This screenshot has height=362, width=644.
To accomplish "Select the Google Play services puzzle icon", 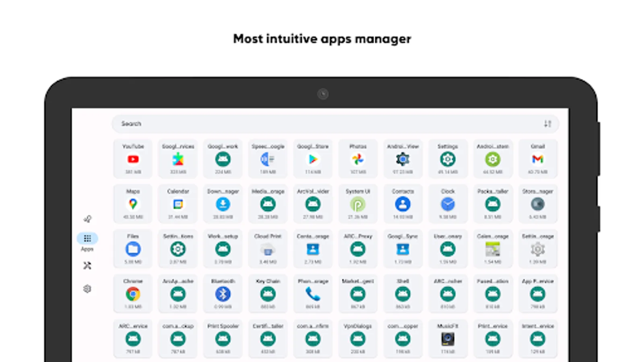I will tap(178, 160).
